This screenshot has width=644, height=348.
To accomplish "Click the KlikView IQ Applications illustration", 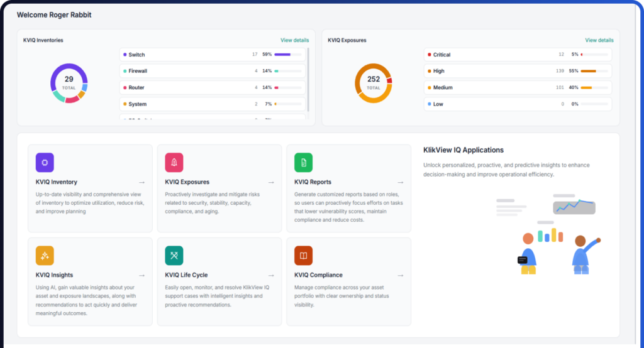I will pos(548,234).
